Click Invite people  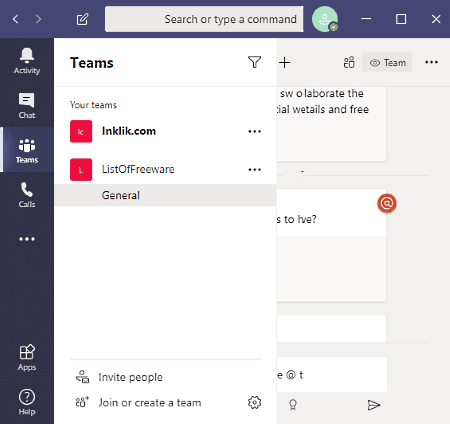tap(119, 377)
